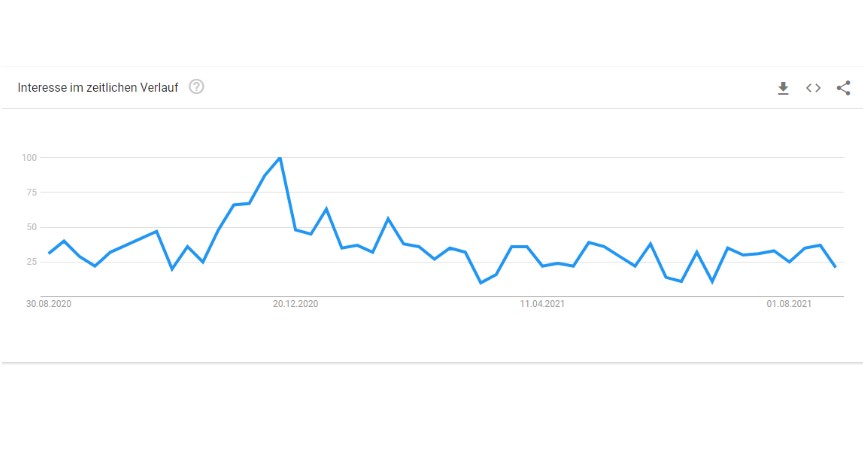The width and height of the screenshot is (863, 450).
Task: Click the 25 value on the y-axis
Action: [x=30, y=262]
